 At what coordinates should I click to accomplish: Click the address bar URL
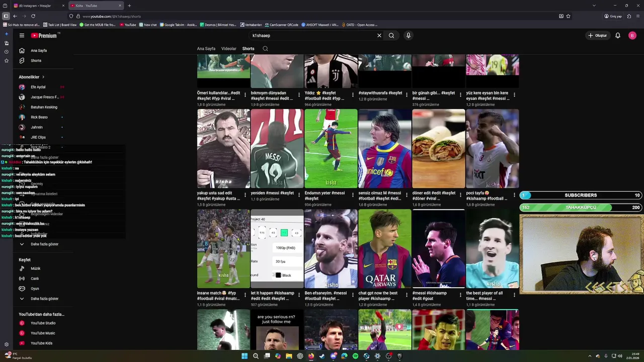[112, 16]
